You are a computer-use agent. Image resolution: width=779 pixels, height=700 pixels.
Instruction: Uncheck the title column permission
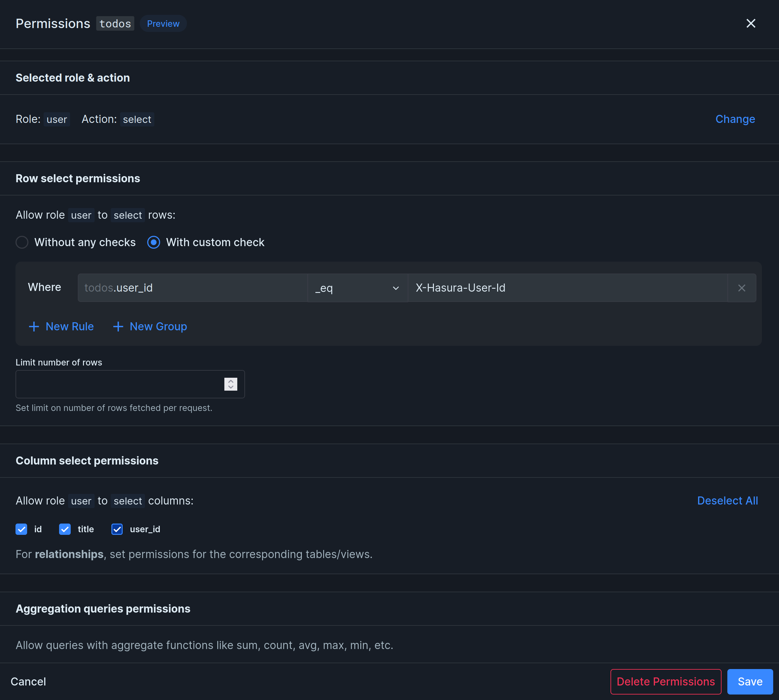(65, 529)
